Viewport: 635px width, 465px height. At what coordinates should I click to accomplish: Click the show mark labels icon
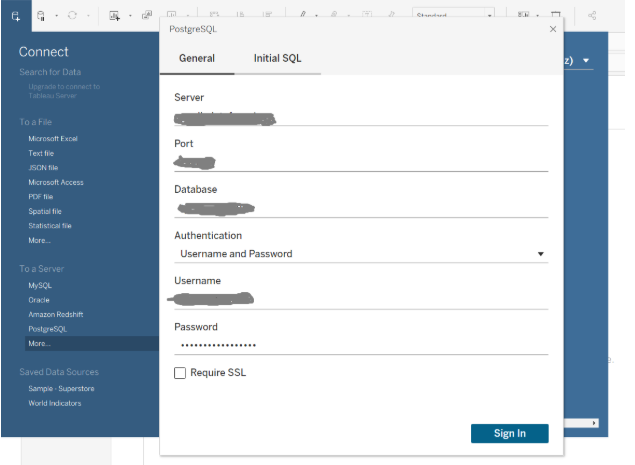tap(367, 15)
